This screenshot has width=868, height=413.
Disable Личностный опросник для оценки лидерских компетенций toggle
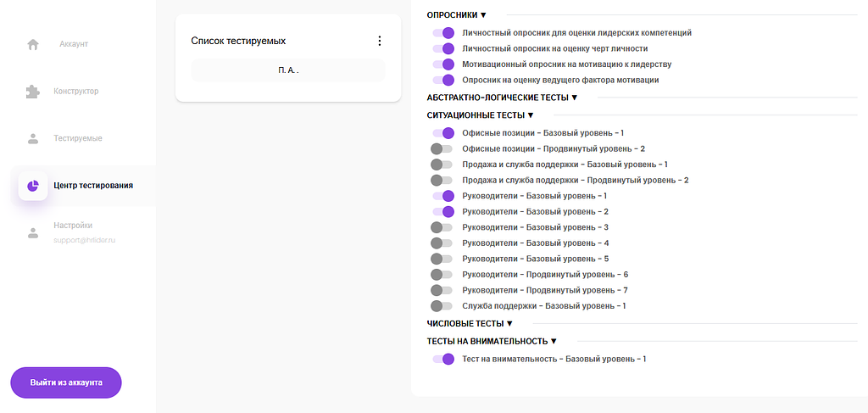[x=443, y=33]
